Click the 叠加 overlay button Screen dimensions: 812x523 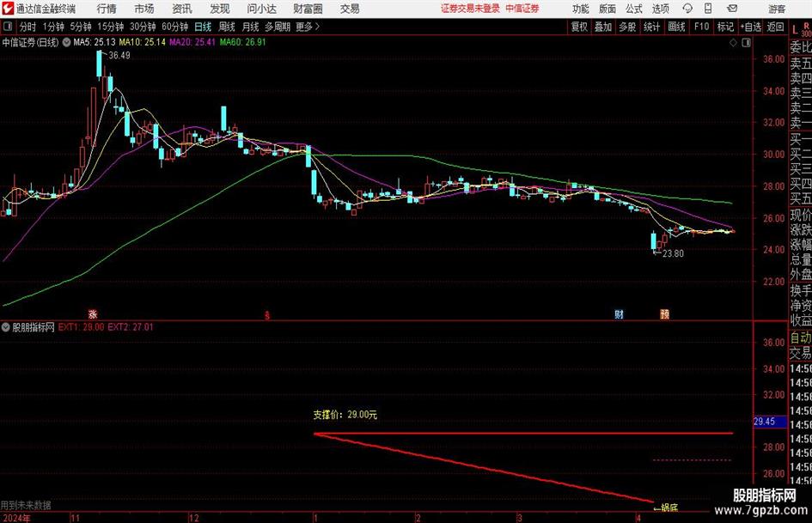(x=603, y=27)
